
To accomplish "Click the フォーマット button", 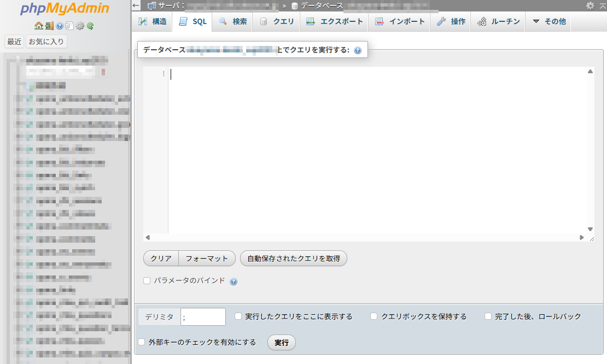I will [x=207, y=259].
